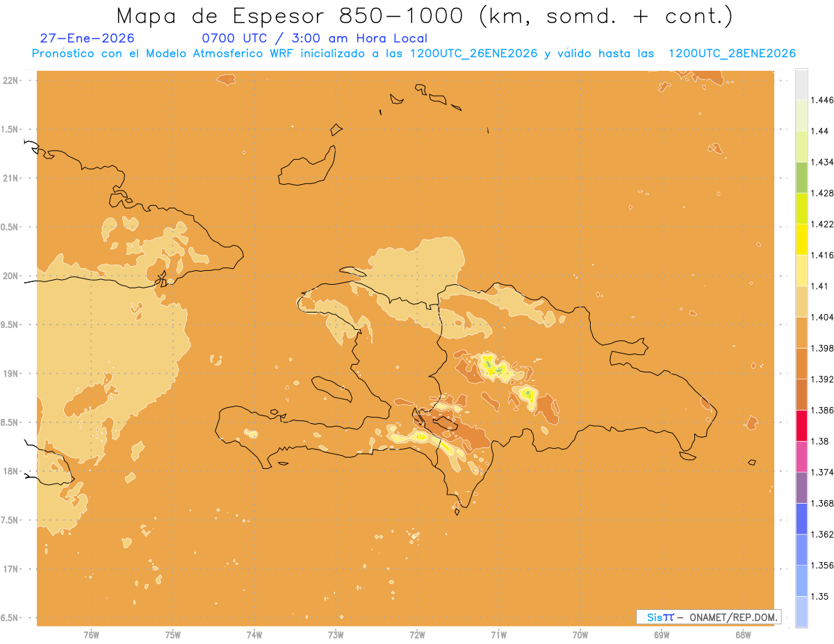This screenshot has width=834, height=644.
Task: Click the date text '27-Ene-2026'
Action: (87, 38)
